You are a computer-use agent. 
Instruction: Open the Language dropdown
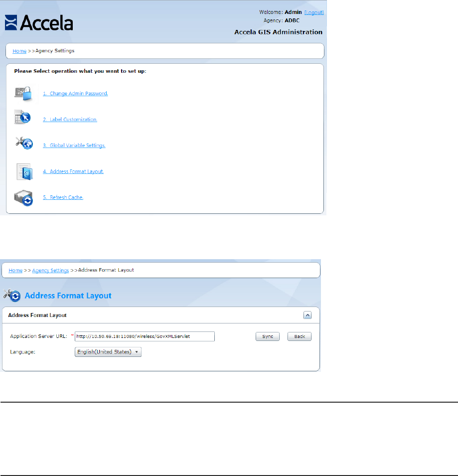(108, 352)
